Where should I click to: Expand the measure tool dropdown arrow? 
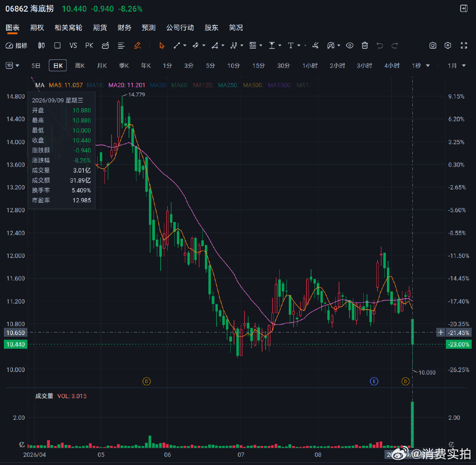(280, 46)
